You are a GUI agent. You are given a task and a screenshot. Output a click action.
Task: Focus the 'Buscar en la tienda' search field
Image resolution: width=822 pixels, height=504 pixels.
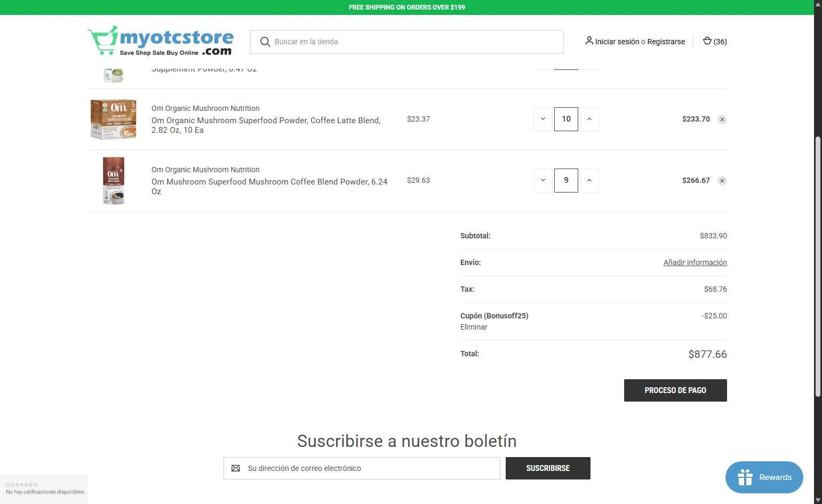pos(407,42)
